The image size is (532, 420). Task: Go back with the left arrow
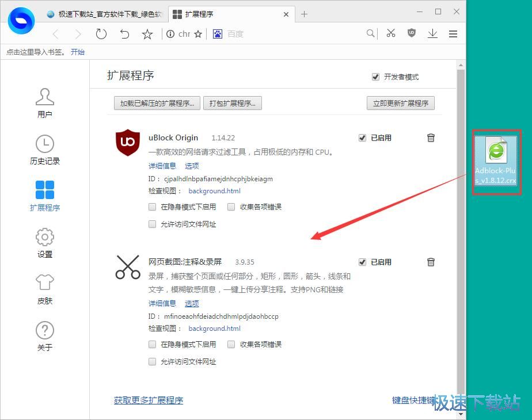(x=56, y=34)
